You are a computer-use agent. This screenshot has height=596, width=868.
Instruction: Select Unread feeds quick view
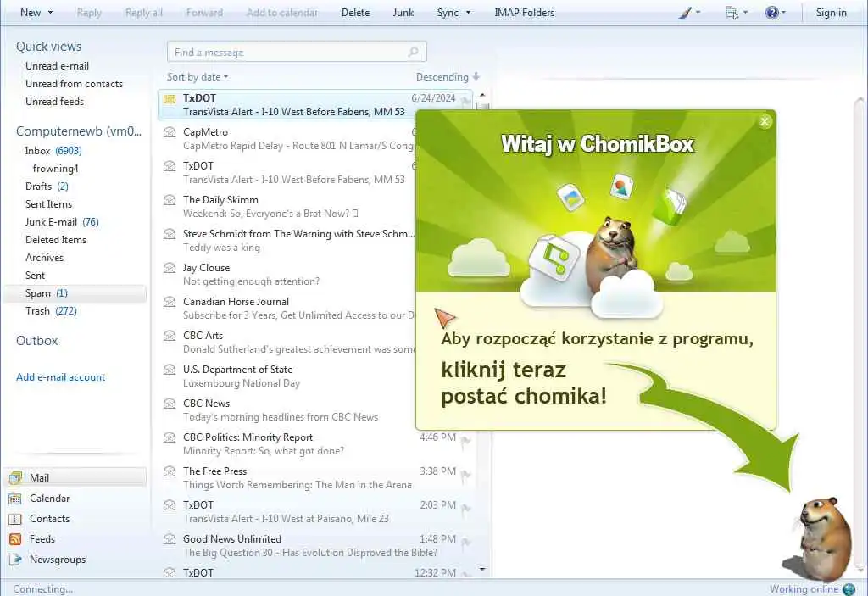[55, 102]
